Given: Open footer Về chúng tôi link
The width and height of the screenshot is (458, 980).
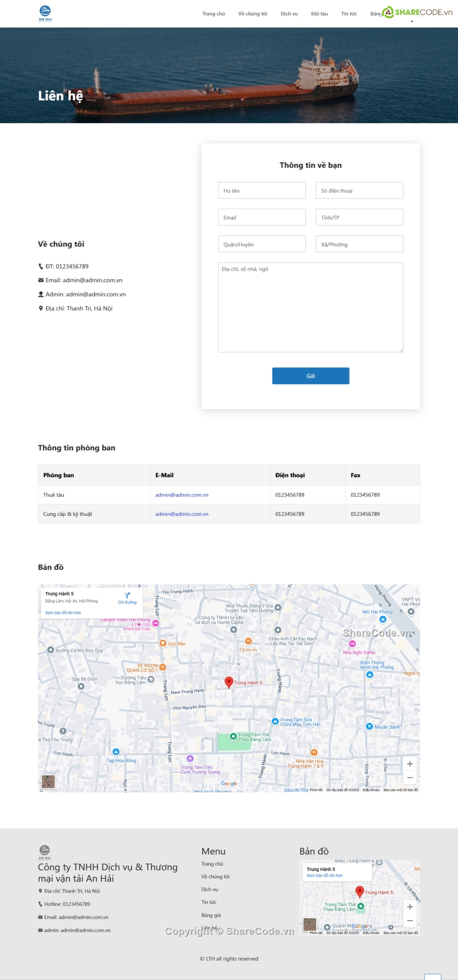Looking at the screenshot, I should tap(216, 877).
